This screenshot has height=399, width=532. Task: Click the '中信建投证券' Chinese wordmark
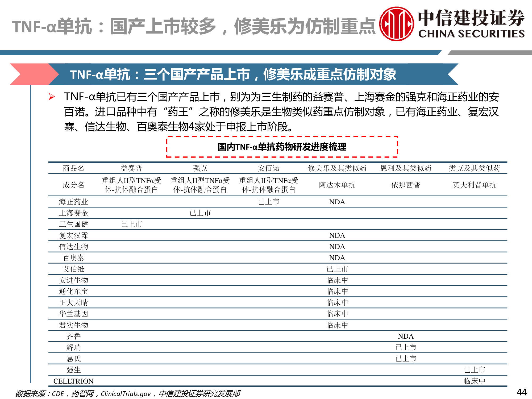click(471, 18)
